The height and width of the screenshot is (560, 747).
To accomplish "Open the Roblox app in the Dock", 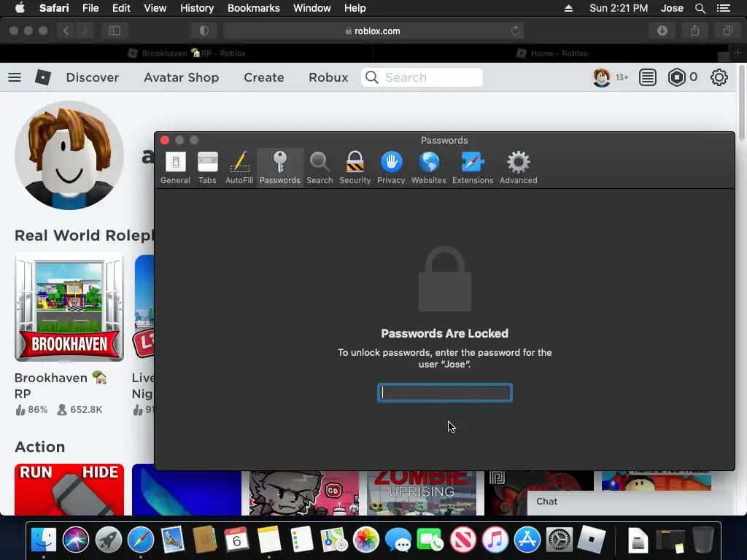I will coord(591,540).
